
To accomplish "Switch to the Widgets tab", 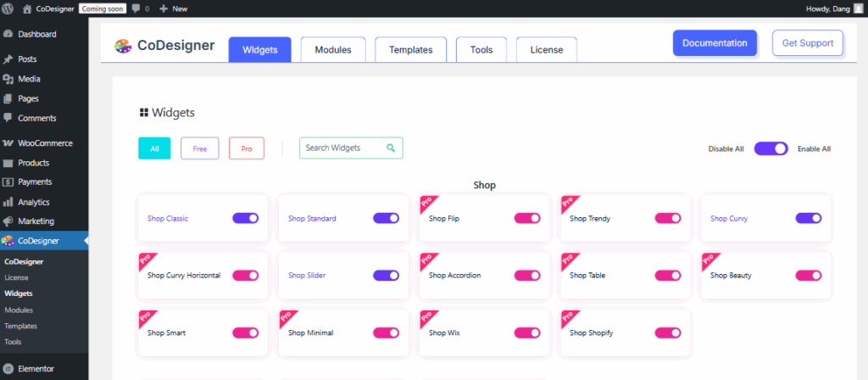I will 259,50.
